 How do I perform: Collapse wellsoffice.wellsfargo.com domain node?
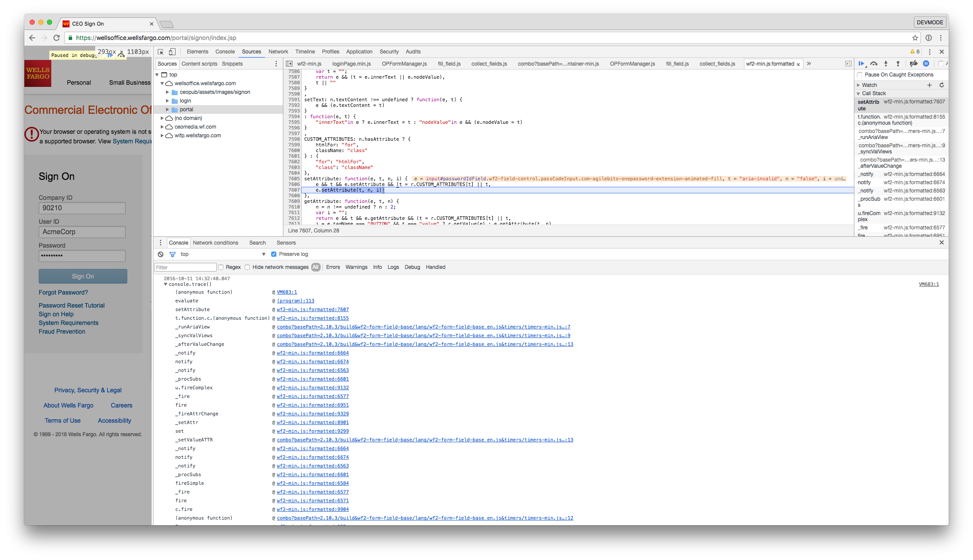(162, 83)
